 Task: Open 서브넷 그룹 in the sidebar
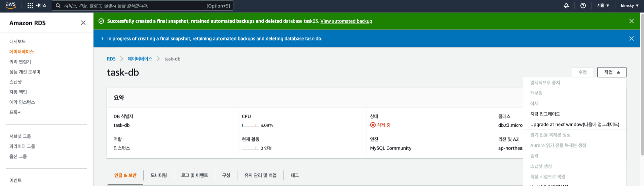pyautogui.click(x=20, y=136)
